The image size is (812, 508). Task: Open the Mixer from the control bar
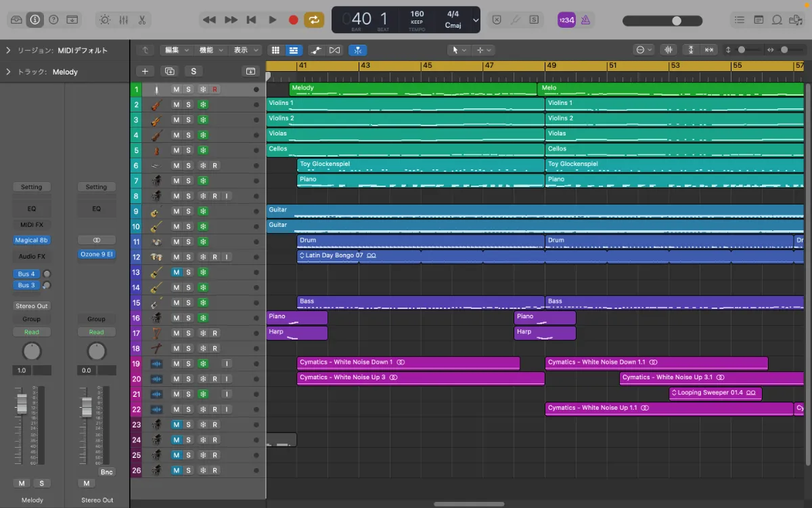[123, 20]
